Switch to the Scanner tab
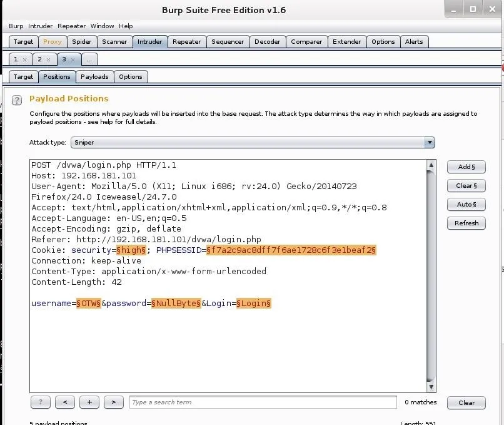 pos(114,41)
